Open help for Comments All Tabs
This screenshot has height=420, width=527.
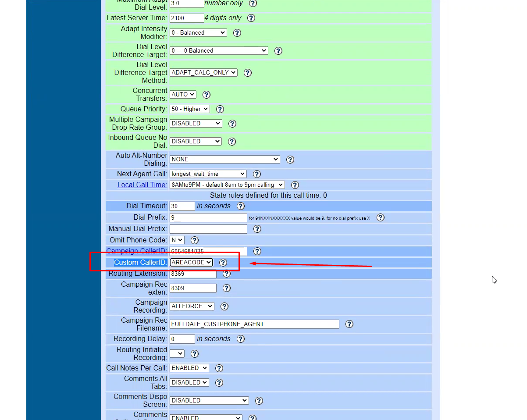(x=219, y=383)
